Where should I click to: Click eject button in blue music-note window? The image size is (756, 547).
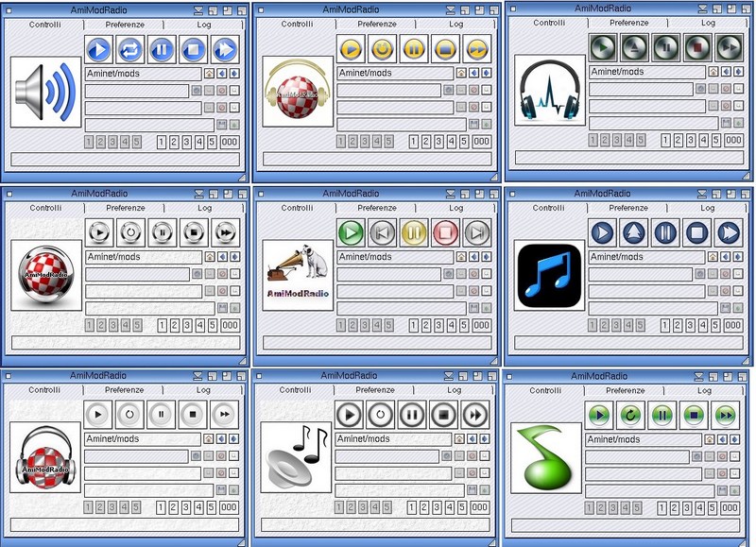click(x=633, y=232)
